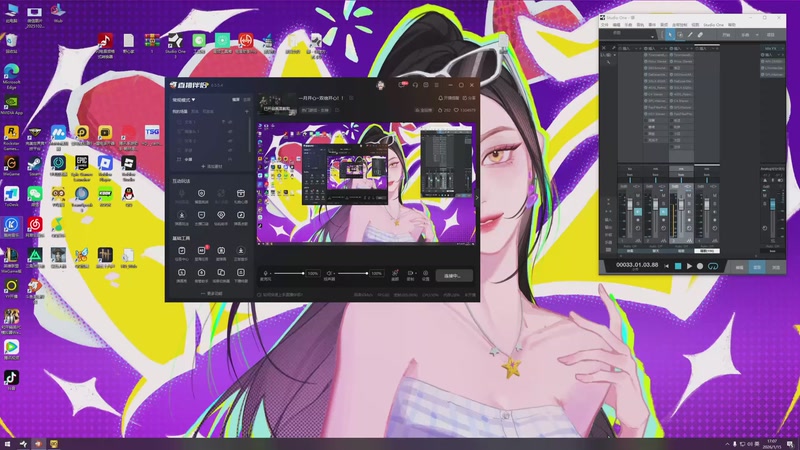This screenshot has width=800, height=450.
Task: Open the small dropdown arrow beside the recording icon
Action: 416,273
